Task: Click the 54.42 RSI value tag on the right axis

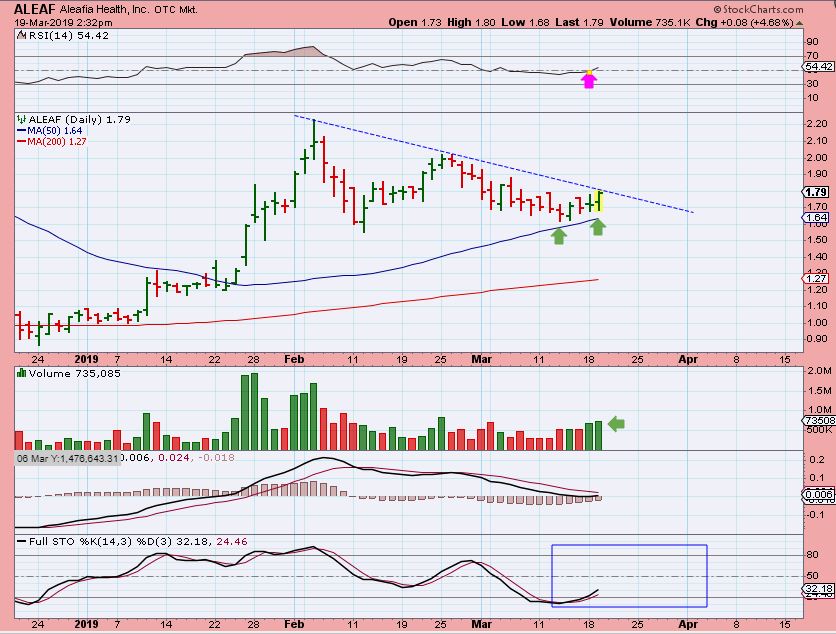Action: 819,67
